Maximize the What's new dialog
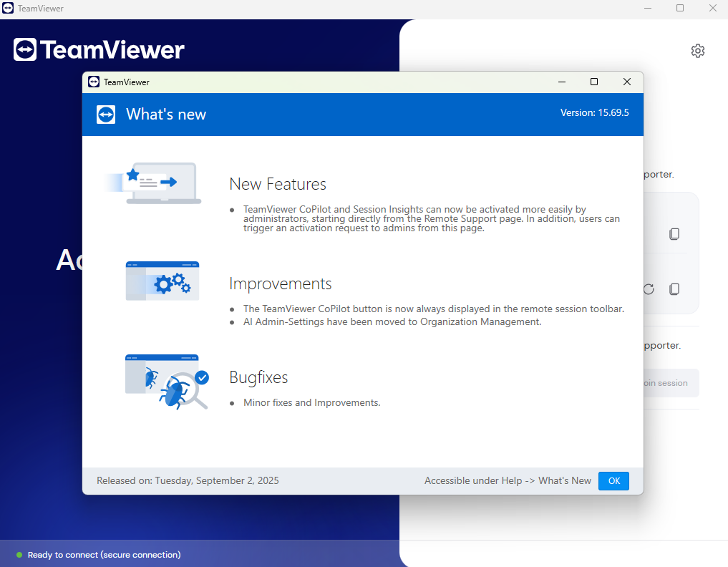728x567 pixels. [594, 82]
